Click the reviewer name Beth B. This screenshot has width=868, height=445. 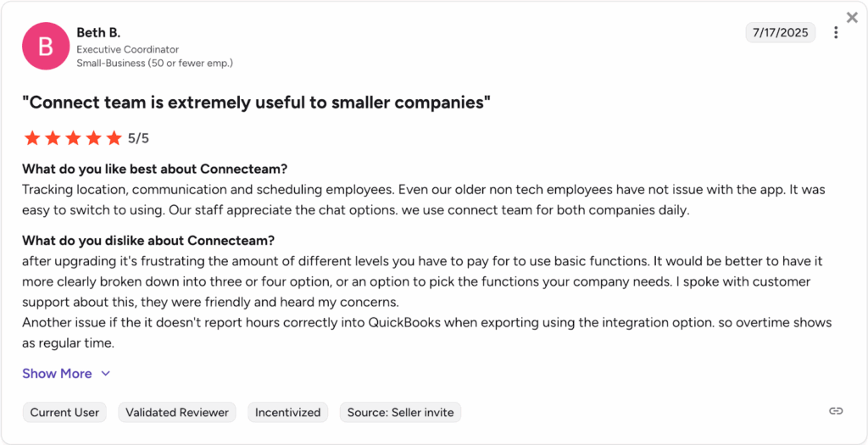coord(98,32)
